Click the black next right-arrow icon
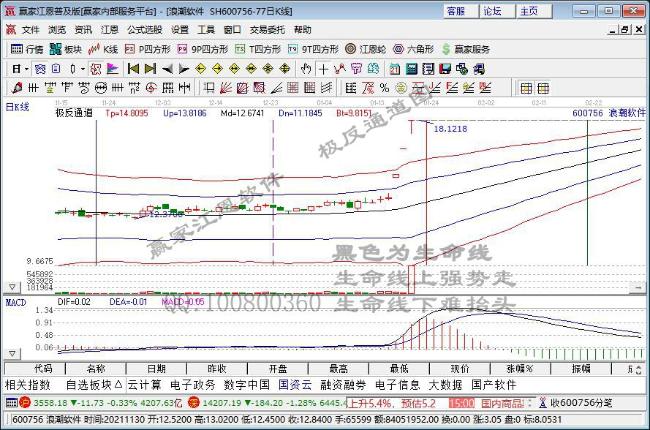650x430 pixels. [x=184, y=69]
